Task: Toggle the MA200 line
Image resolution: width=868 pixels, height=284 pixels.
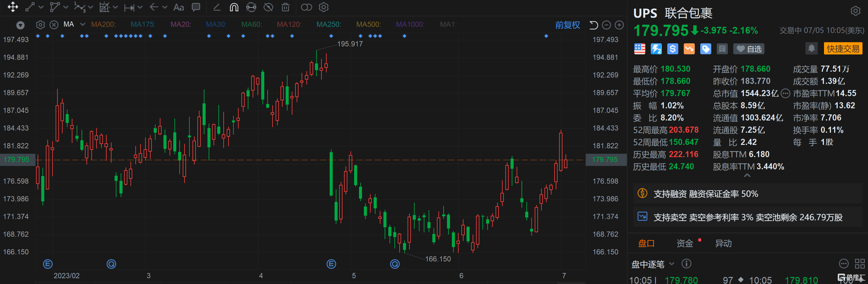Action: [x=104, y=24]
